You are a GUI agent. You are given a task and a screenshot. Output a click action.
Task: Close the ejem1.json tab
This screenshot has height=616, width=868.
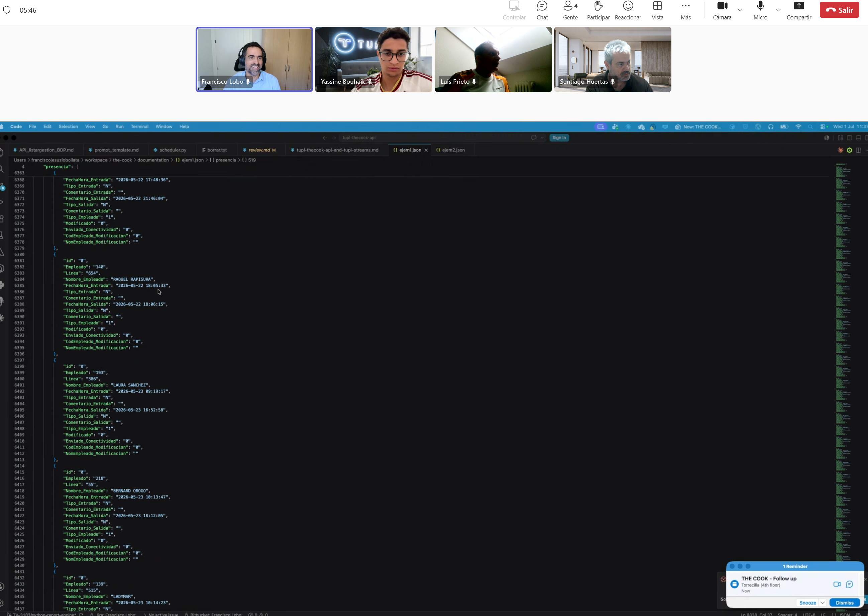[x=426, y=150]
